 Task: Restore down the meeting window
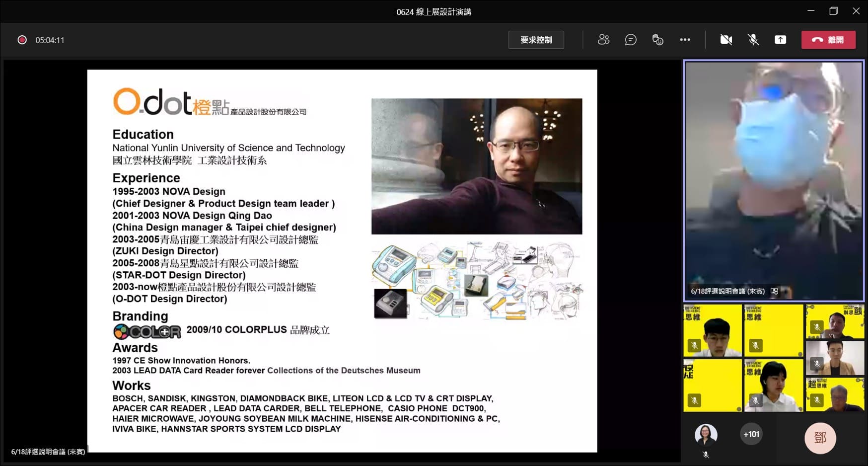pyautogui.click(x=833, y=11)
